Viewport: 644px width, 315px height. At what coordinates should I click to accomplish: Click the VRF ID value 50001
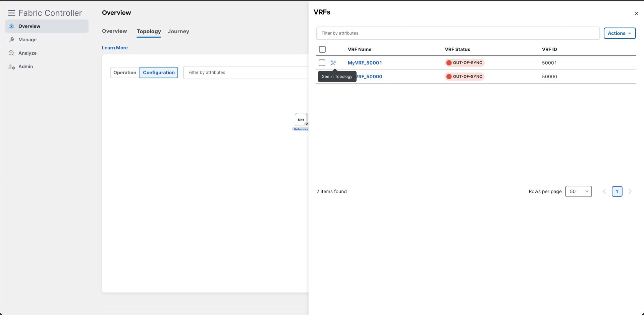[x=549, y=63]
